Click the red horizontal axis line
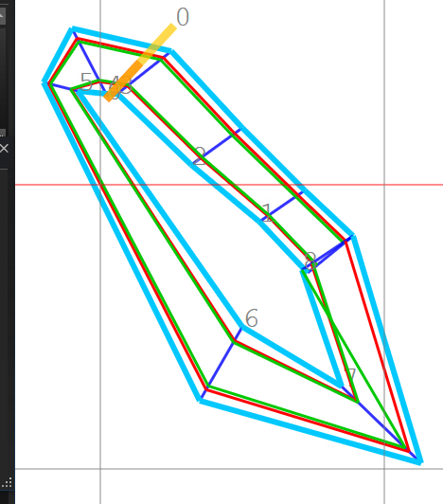The image size is (443, 504). [x=229, y=185]
